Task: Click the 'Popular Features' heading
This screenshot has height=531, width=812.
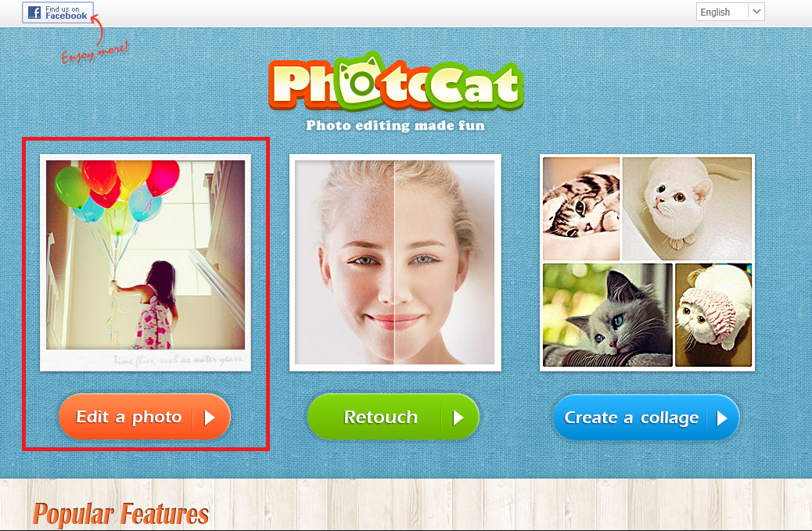Action: click(x=120, y=514)
